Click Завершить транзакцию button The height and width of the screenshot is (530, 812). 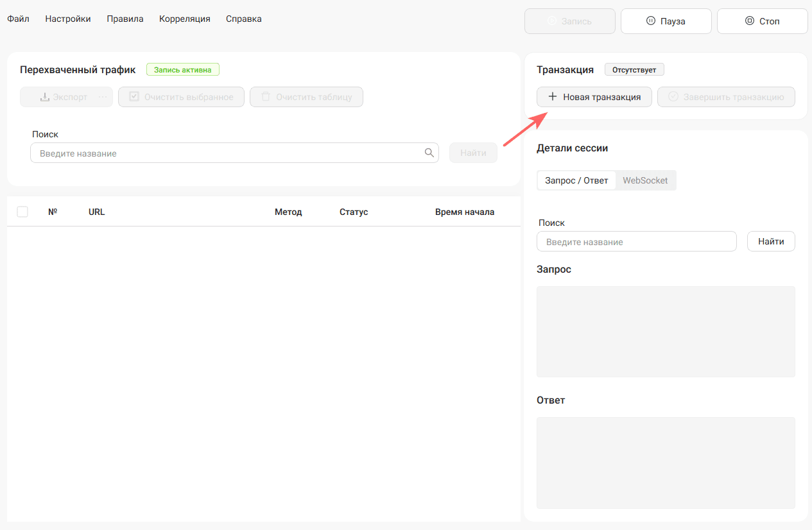click(x=727, y=97)
